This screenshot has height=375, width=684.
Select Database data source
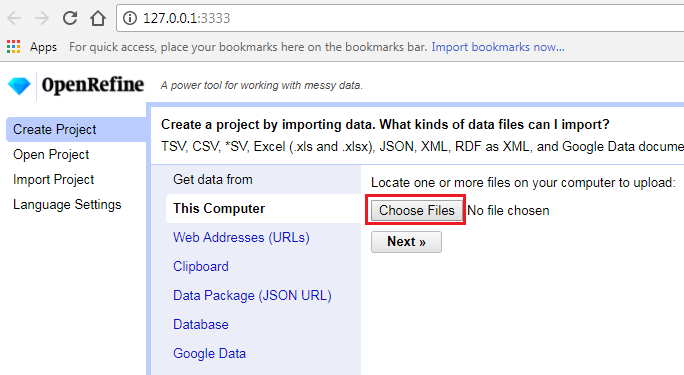click(x=201, y=324)
